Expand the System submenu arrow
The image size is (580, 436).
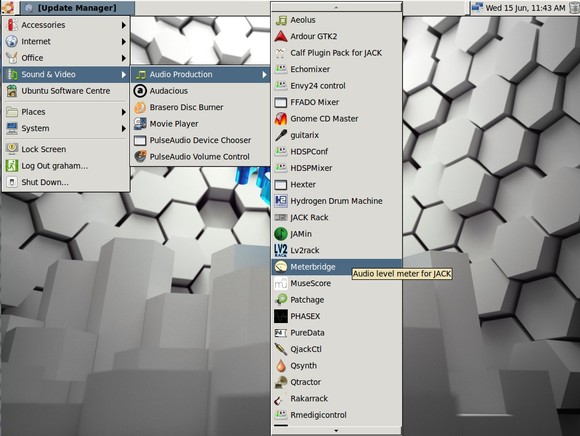pos(124,128)
